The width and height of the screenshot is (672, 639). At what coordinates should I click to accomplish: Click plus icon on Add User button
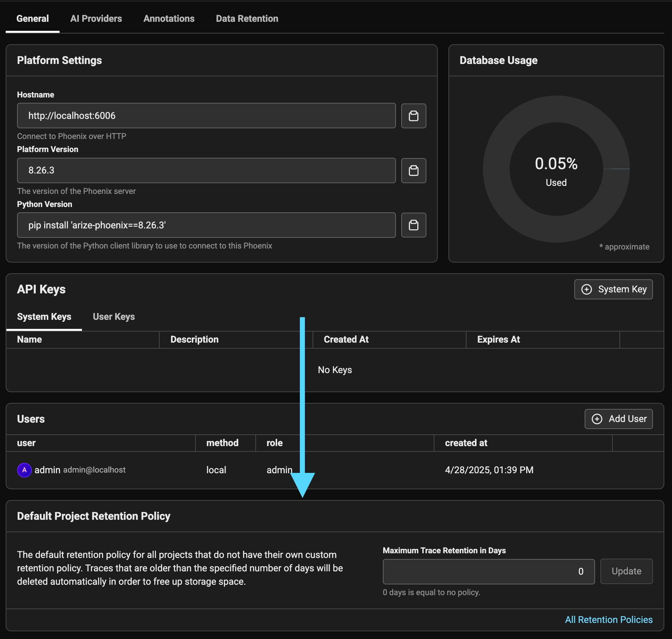point(597,419)
